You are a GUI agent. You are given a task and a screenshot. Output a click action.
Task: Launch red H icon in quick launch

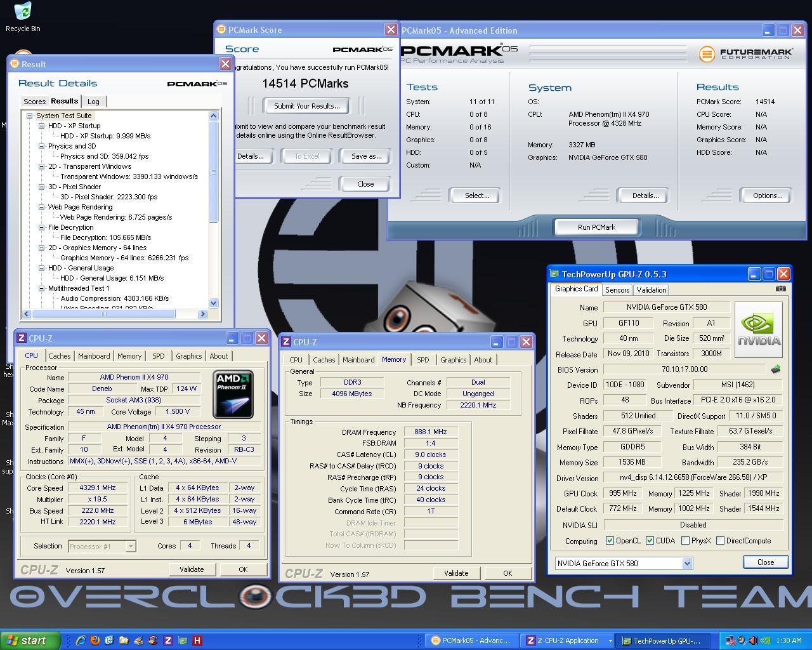[x=197, y=640]
